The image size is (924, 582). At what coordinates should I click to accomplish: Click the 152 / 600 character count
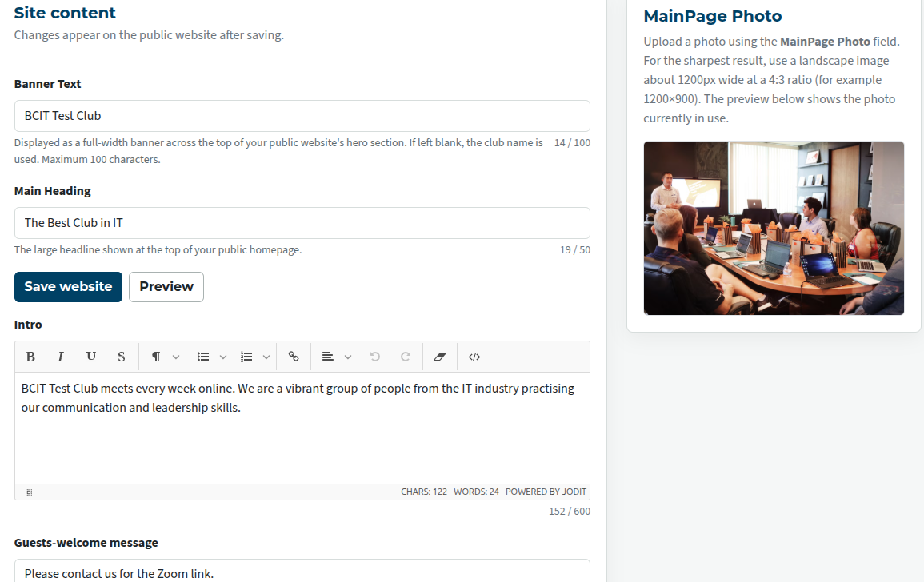570,512
